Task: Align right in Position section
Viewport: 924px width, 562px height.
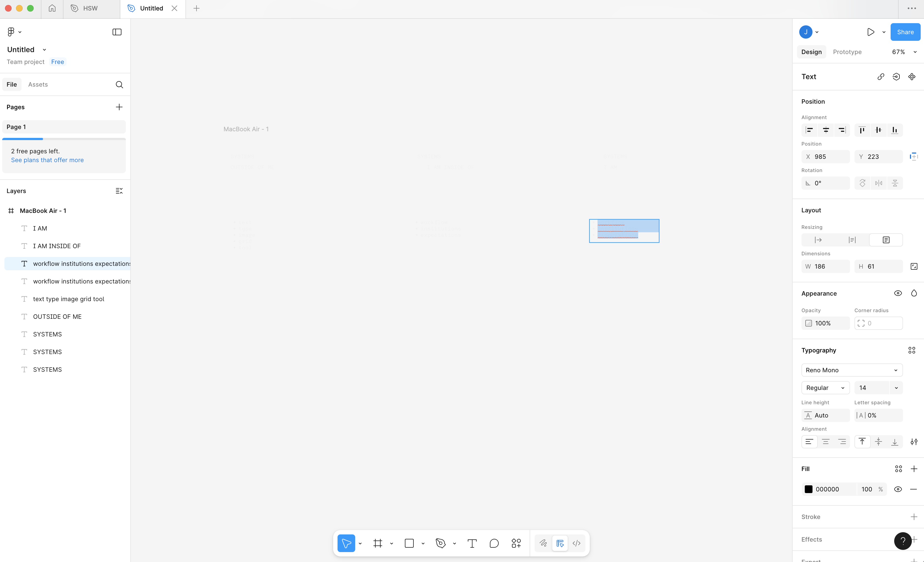Action: coord(842,130)
